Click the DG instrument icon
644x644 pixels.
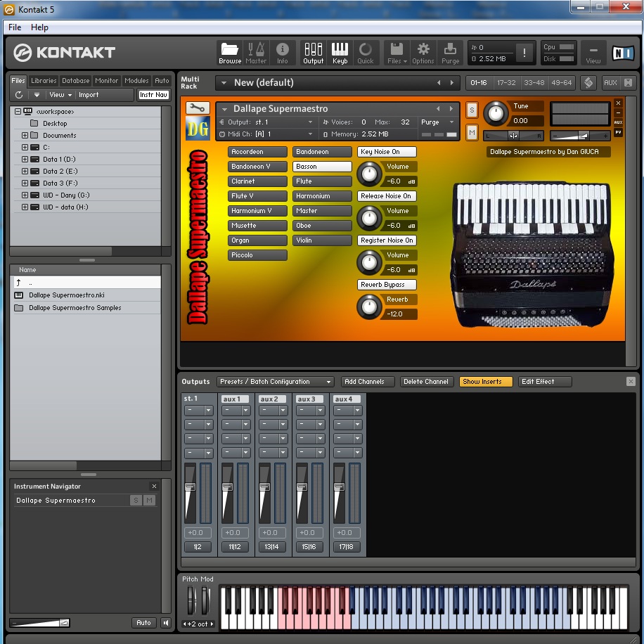point(198,129)
